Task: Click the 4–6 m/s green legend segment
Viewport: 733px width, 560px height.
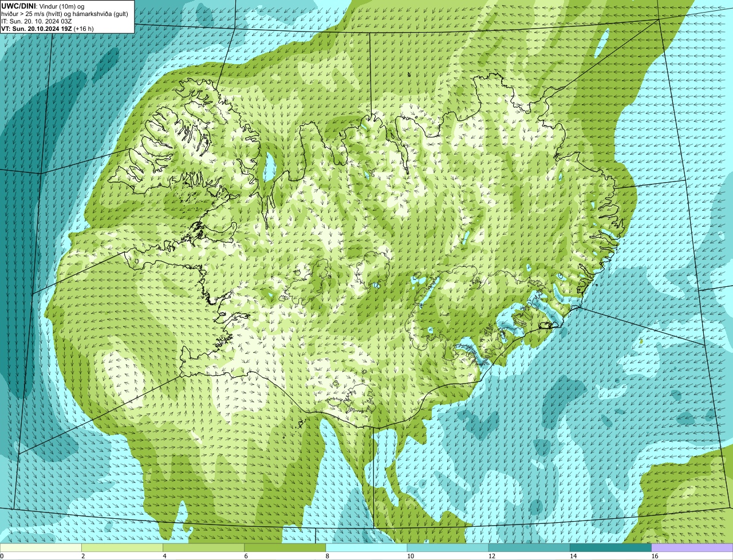Action: [x=203, y=547]
